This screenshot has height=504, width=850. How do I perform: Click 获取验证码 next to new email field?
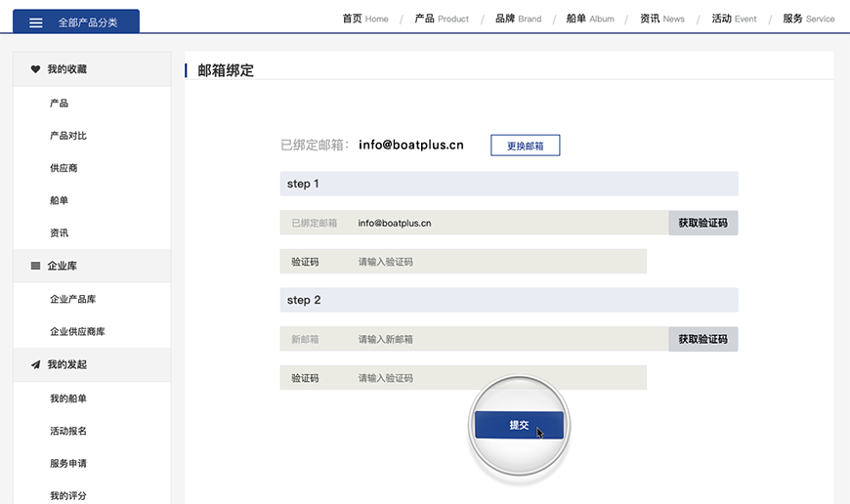click(x=702, y=339)
